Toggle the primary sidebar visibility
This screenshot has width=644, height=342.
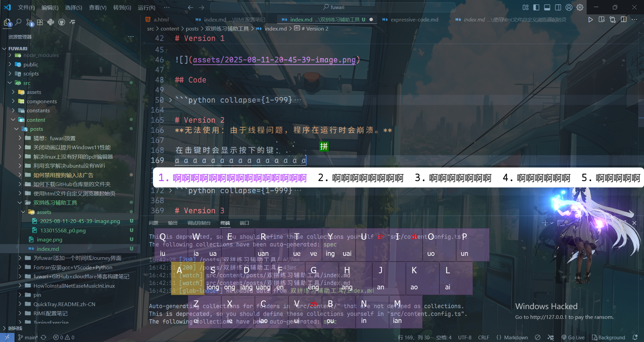point(536,7)
